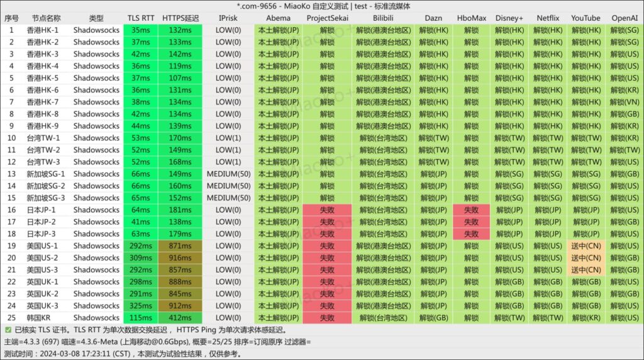The height and width of the screenshot is (360, 644).
Task: Select the 节点名称 column header
Action: pyautogui.click(x=46, y=18)
